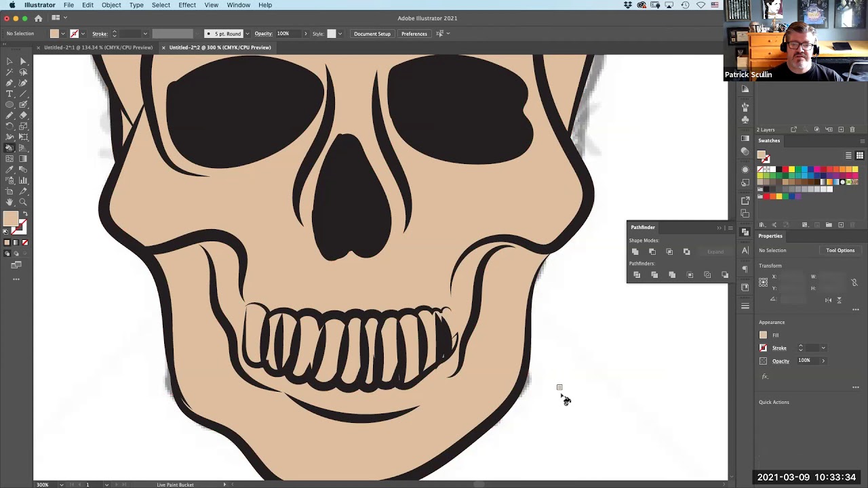Open the stroke color dropdown in control bar
This screenshot has width=868, height=488.
pos(83,34)
